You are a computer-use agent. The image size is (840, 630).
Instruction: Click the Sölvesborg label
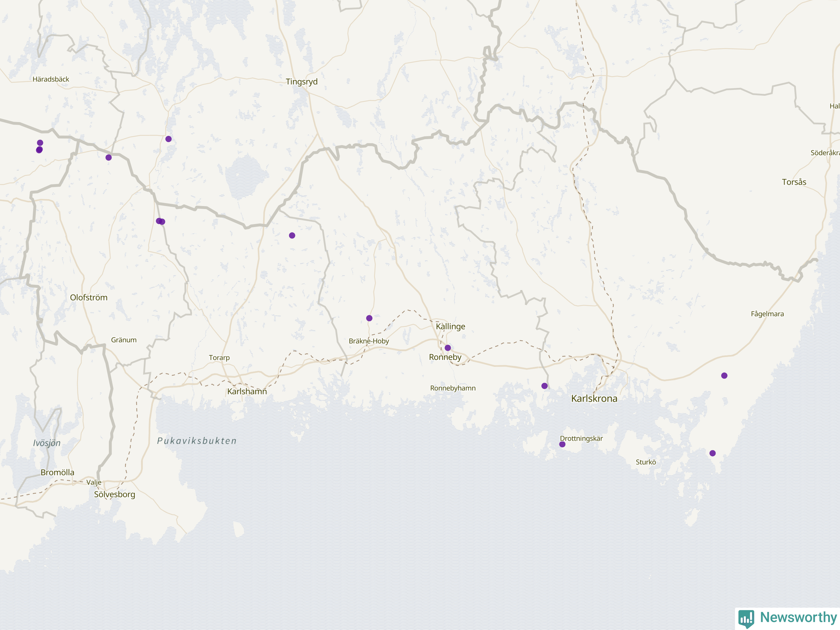[114, 495]
